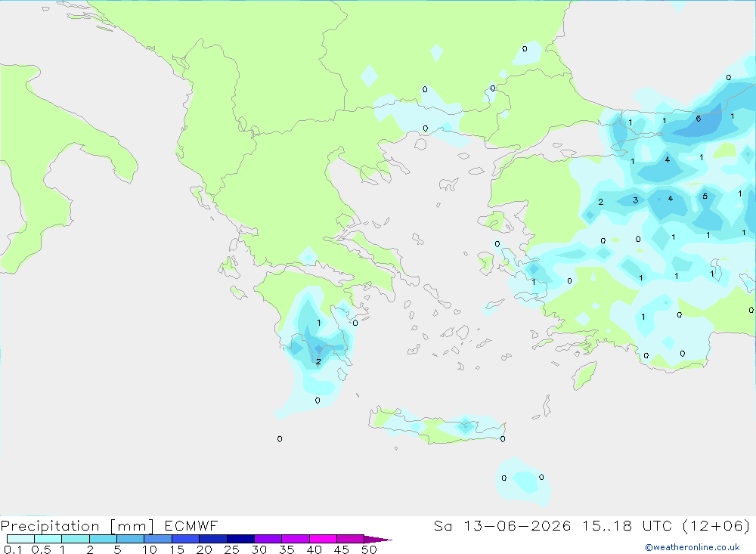Click the 0.5–1 mm legend color swatch
This screenshot has height=554, width=756.
[48, 539]
